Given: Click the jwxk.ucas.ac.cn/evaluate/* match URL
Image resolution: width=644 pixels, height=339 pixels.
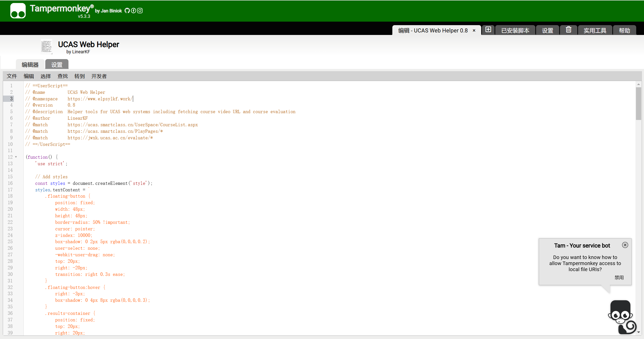Looking at the screenshot, I should 110,138.
